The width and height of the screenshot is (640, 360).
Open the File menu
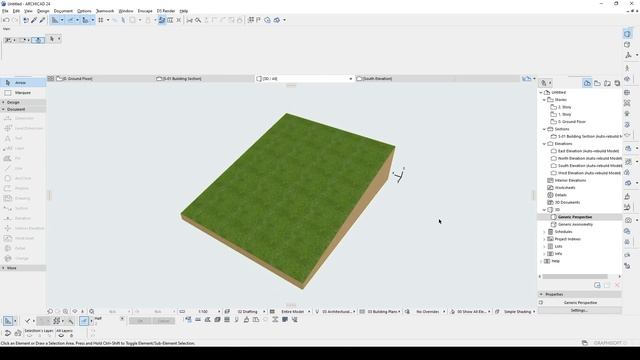coord(5,11)
